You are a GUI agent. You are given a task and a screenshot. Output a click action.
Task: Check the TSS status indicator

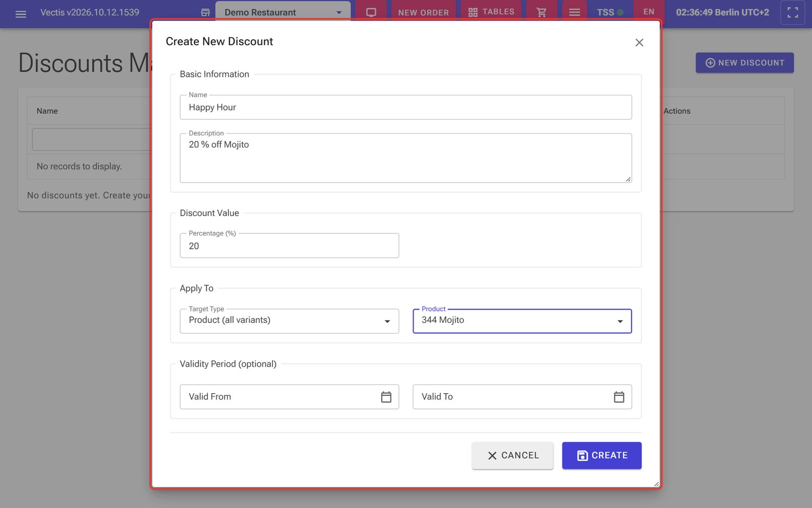610,12
